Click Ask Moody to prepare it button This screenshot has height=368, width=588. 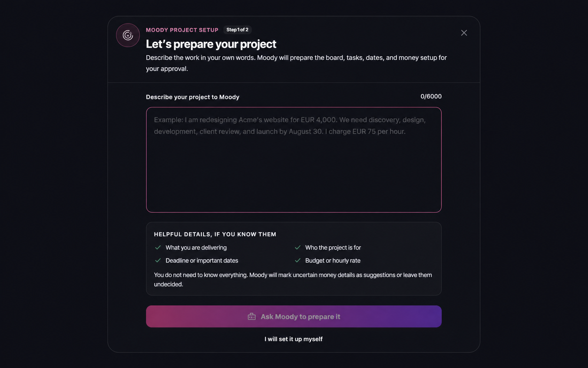294,316
